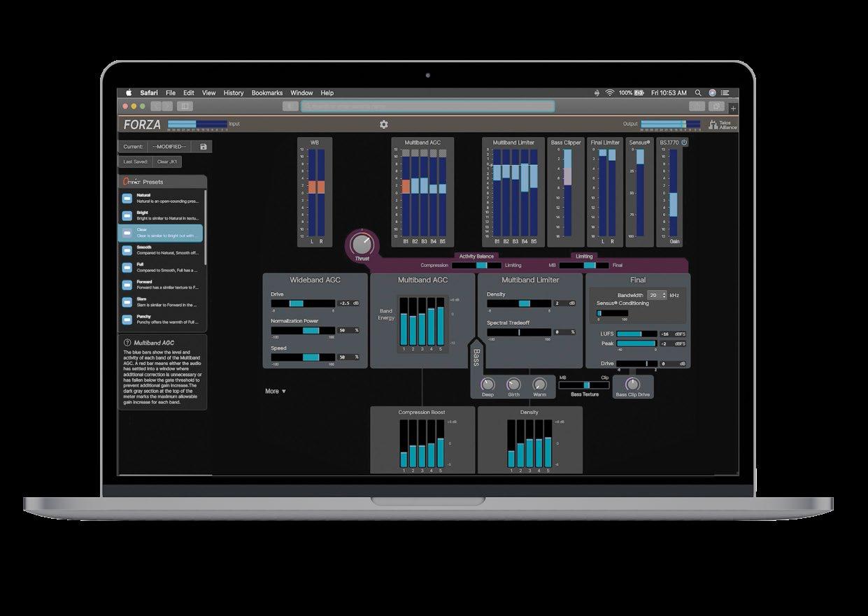Open Spotlight search in menu bar
The width and height of the screenshot is (868, 616).
point(698,92)
